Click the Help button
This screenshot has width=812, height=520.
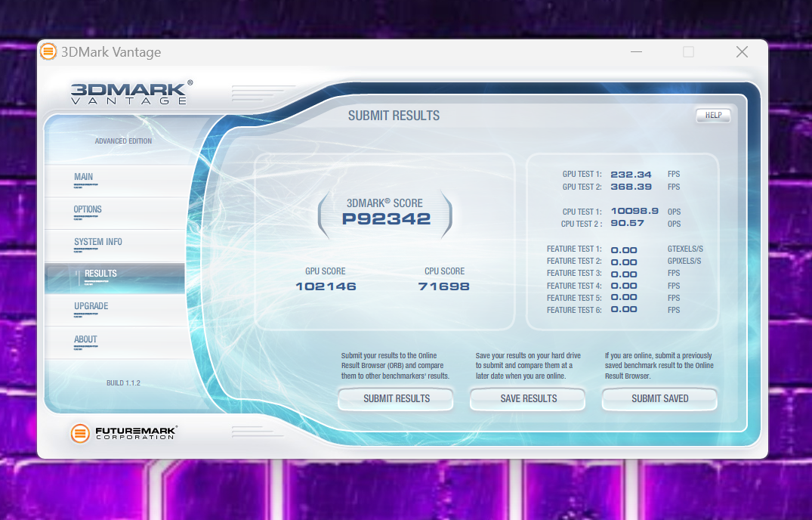(713, 115)
